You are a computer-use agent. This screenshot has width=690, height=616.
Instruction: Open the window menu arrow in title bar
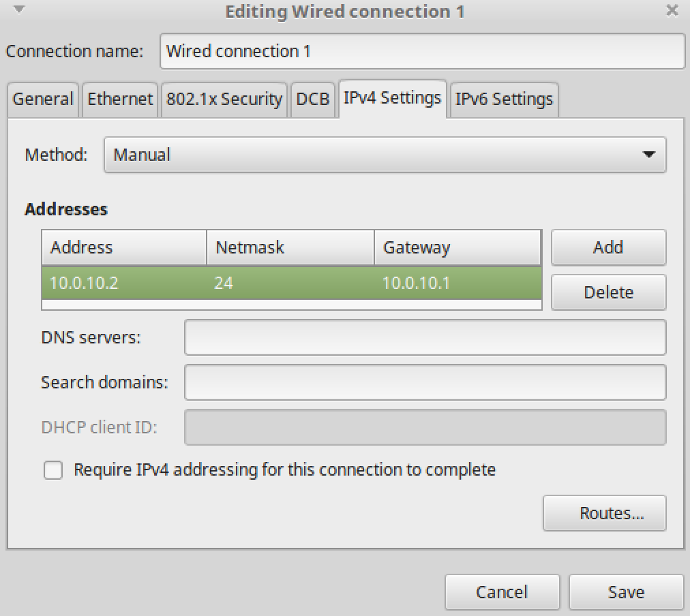tap(19, 10)
